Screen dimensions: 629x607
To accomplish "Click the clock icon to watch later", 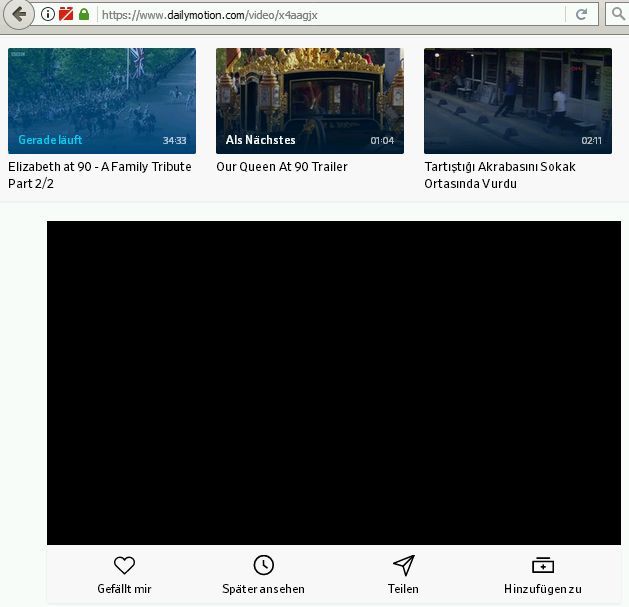I will (264, 565).
